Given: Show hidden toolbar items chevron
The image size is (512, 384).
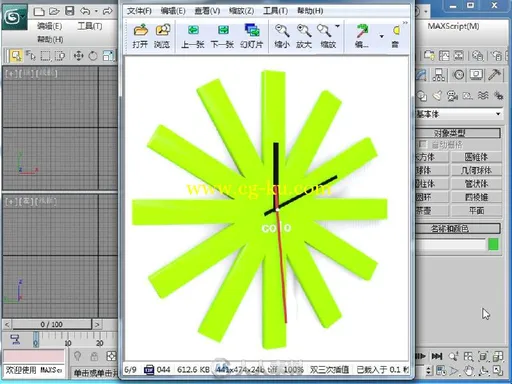Looking at the screenshot, I should coord(405,23).
